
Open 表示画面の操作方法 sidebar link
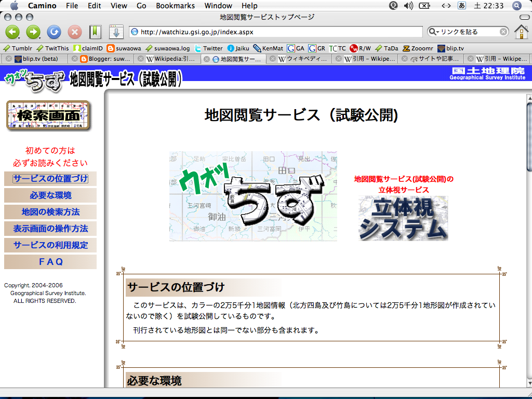coord(50,229)
